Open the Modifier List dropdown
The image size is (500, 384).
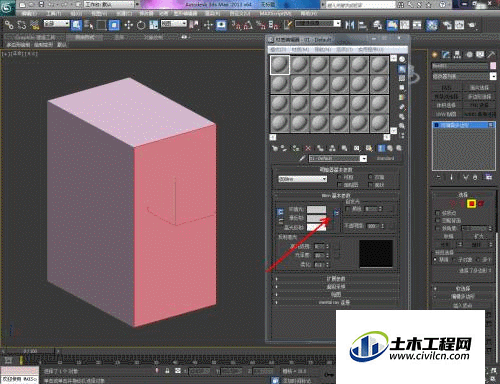point(464,76)
